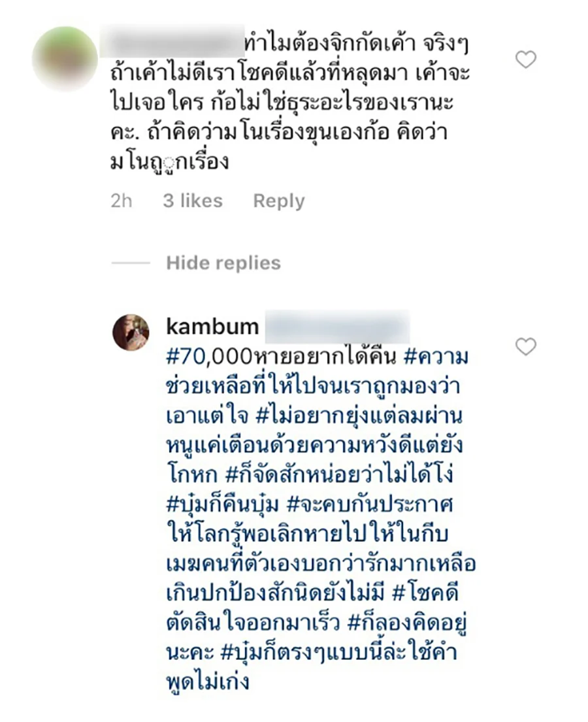View the 3 likes list

pyautogui.click(x=193, y=201)
